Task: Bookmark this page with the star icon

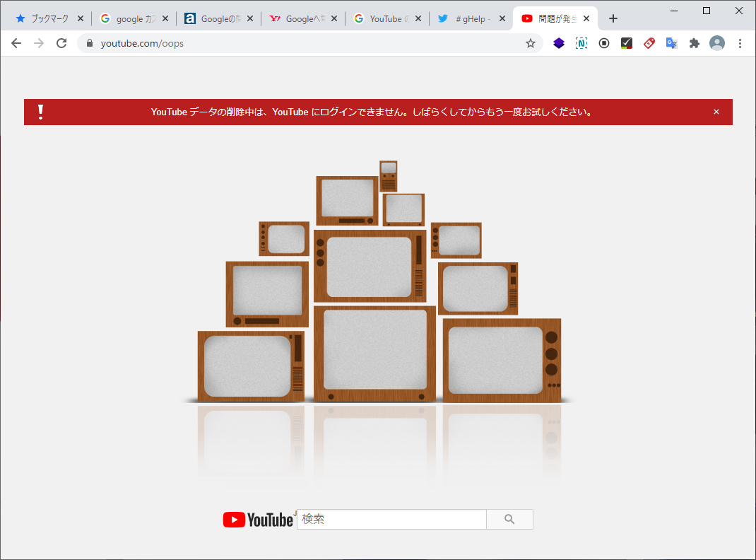Action: [531, 43]
